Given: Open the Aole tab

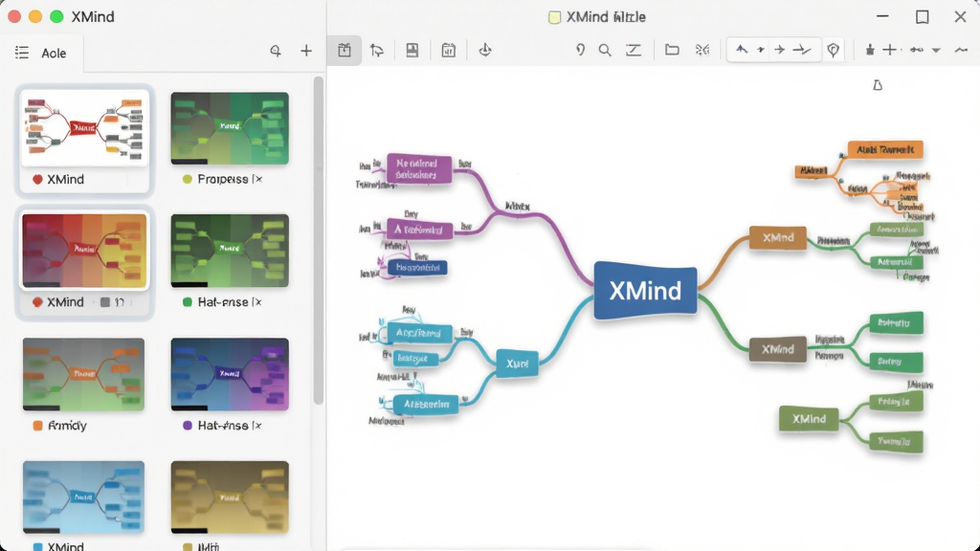Looking at the screenshot, I should [54, 54].
